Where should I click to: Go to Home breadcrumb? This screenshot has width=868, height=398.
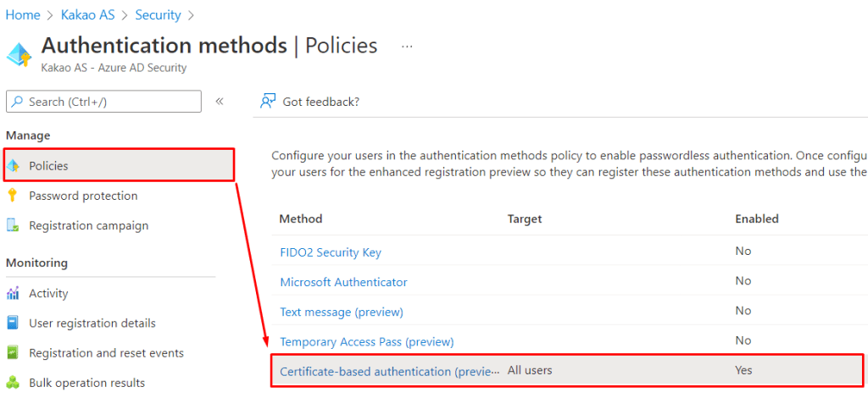tap(24, 14)
